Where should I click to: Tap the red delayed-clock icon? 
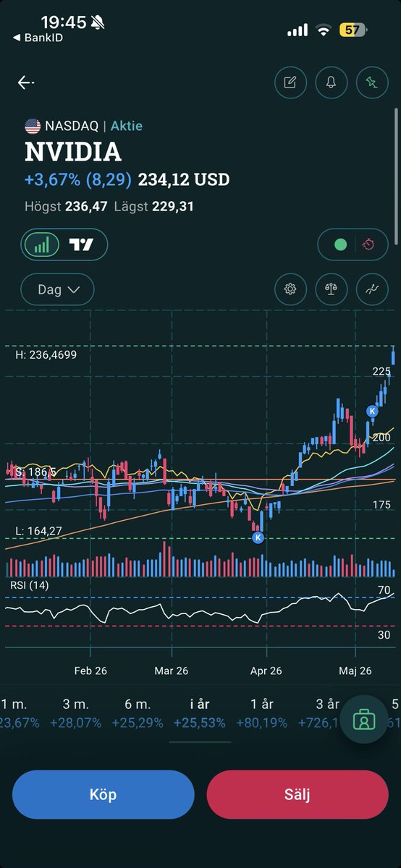pyautogui.click(x=368, y=244)
